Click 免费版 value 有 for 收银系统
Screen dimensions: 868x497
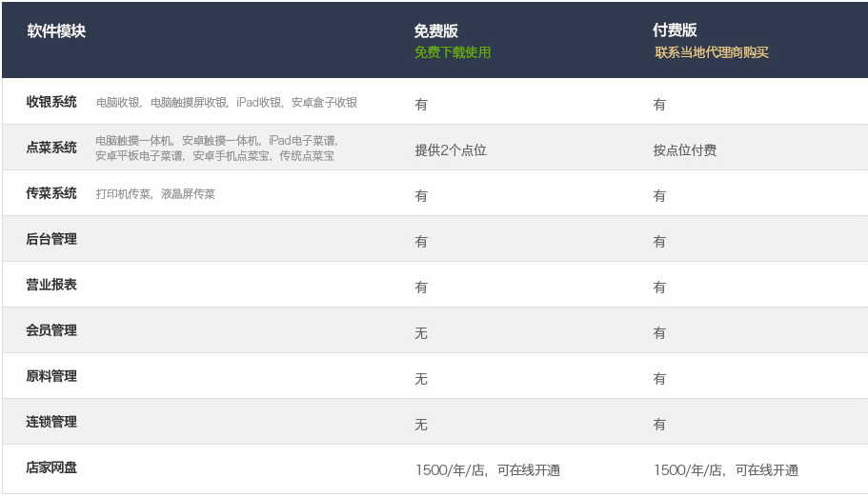pyautogui.click(x=421, y=105)
